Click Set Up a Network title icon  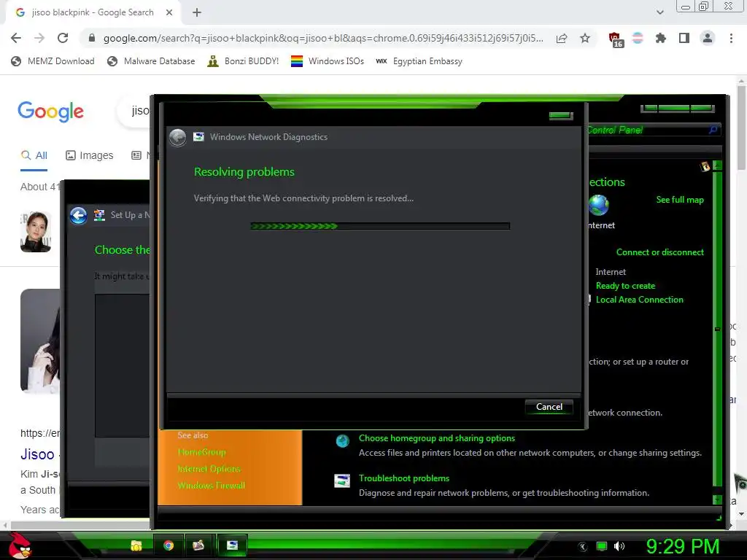(99, 215)
